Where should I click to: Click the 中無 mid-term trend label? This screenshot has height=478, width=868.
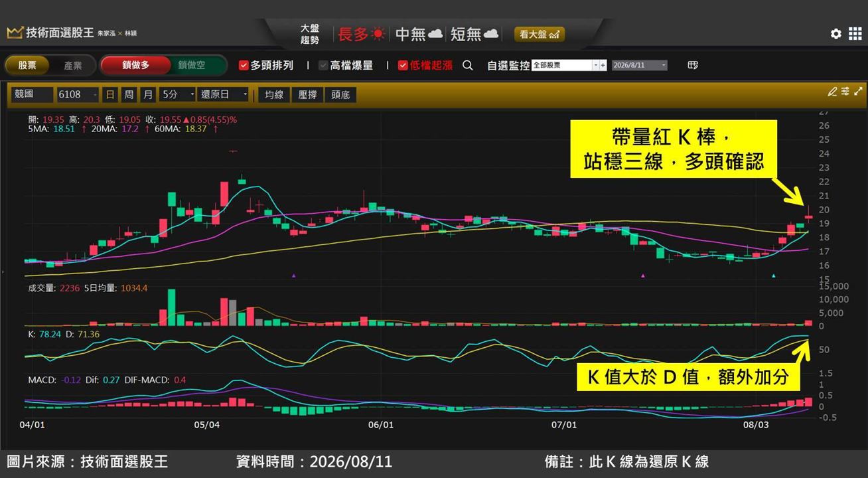[411, 33]
